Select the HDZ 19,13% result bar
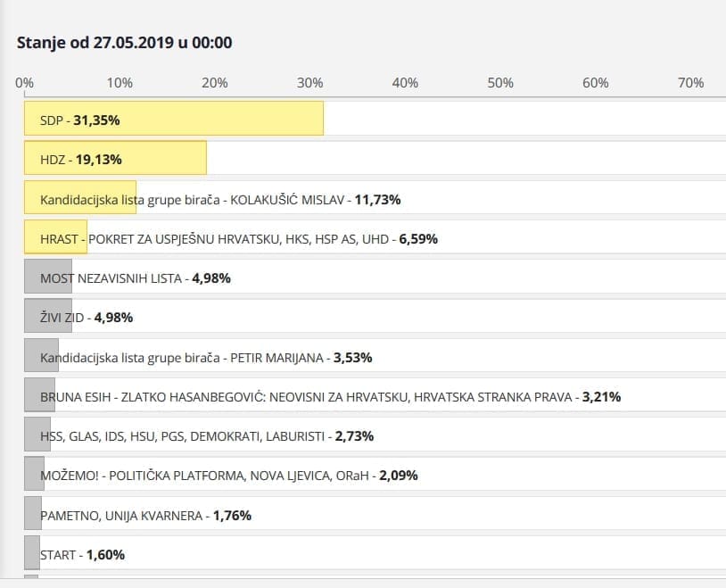726x588 pixels. click(116, 159)
